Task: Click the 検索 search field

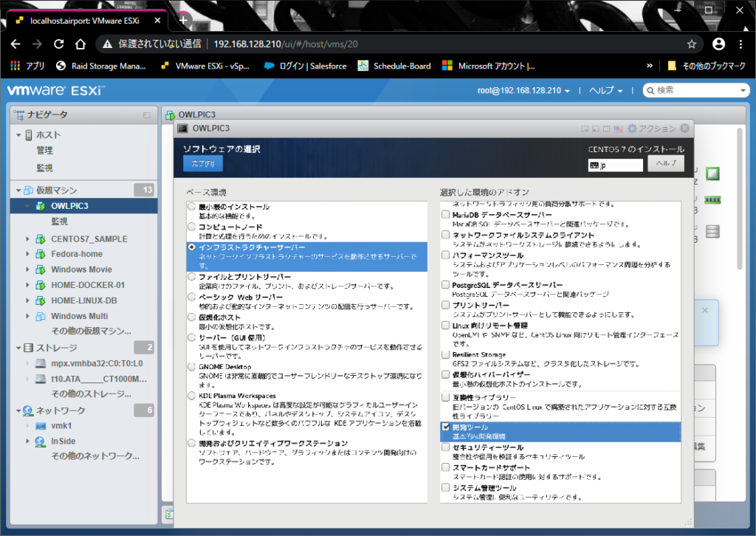Action: 697,91
